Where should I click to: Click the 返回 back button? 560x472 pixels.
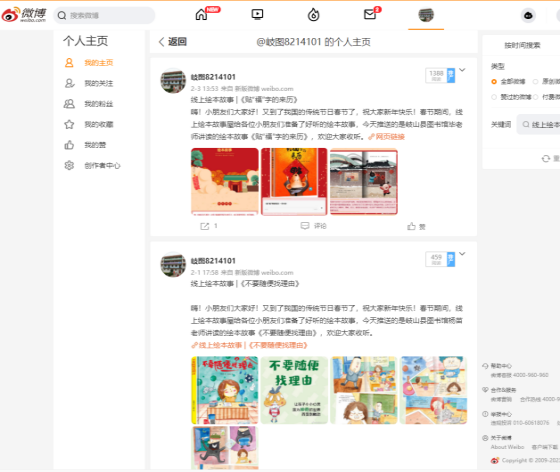(172, 42)
